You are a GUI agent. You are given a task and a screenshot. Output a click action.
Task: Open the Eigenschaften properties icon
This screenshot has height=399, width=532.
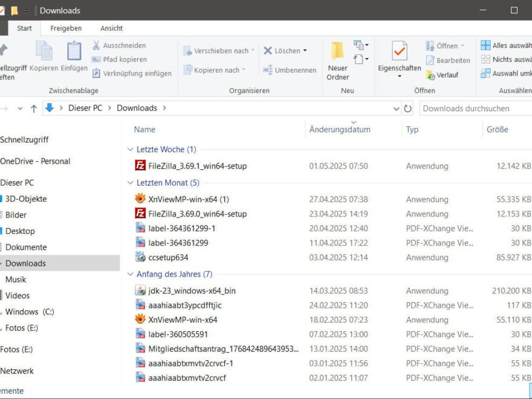point(400,51)
